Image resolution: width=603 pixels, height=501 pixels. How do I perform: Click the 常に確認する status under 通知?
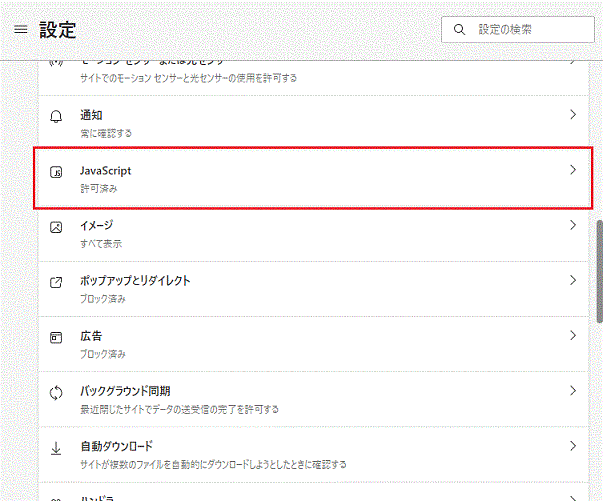tap(106, 133)
